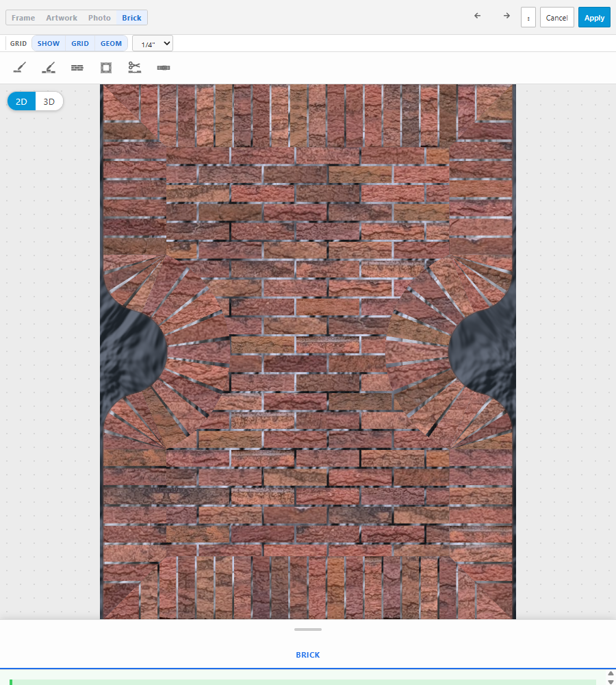The width and height of the screenshot is (616, 685).
Task: Click the bottom panel drag handle
Action: click(308, 630)
